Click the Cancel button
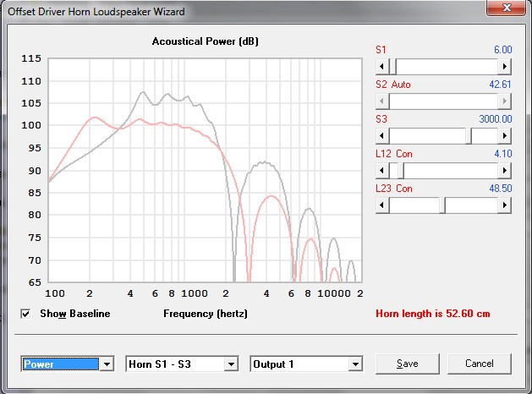The image size is (532, 394). 479,364
